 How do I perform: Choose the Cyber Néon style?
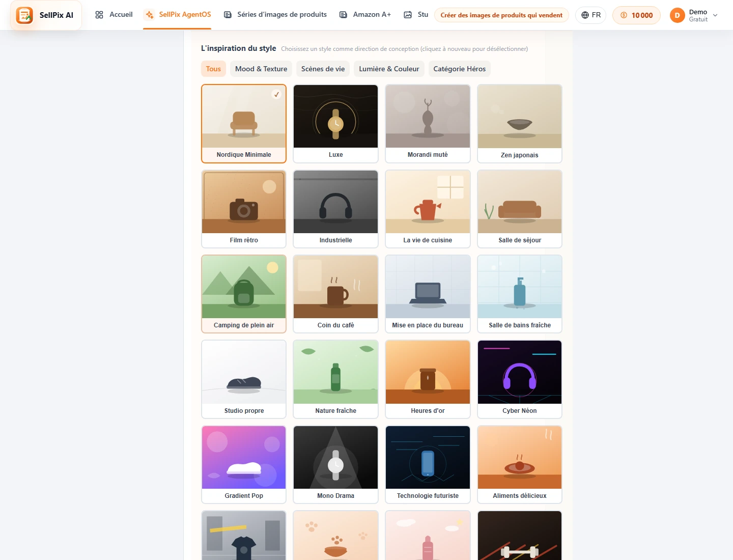pos(520,379)
